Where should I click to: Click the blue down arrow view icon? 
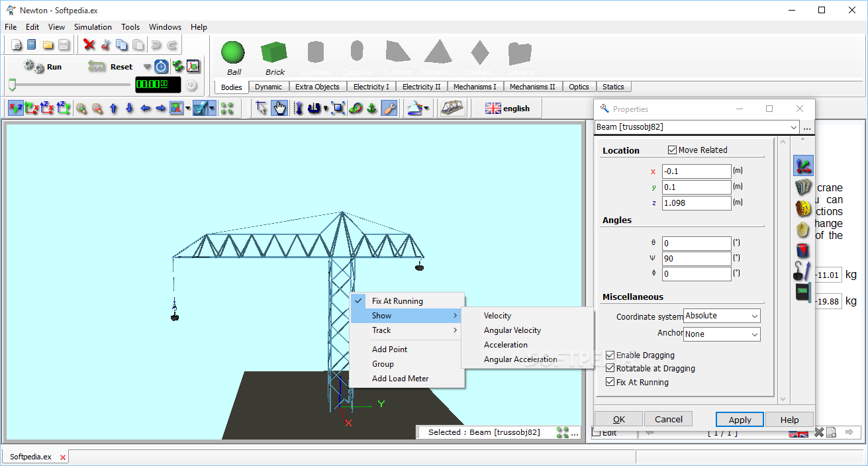(129, 109)
